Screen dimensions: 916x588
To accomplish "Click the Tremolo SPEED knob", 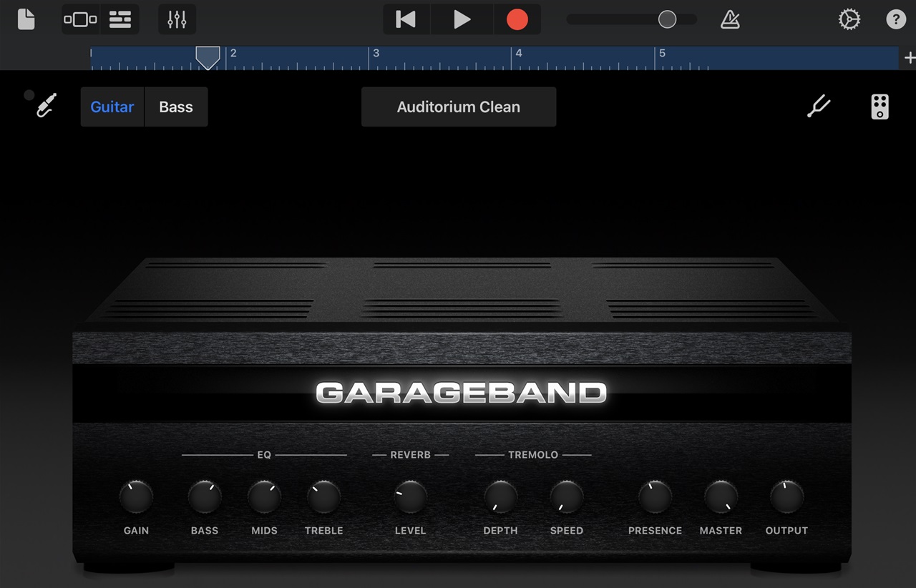I will point(566,497).
